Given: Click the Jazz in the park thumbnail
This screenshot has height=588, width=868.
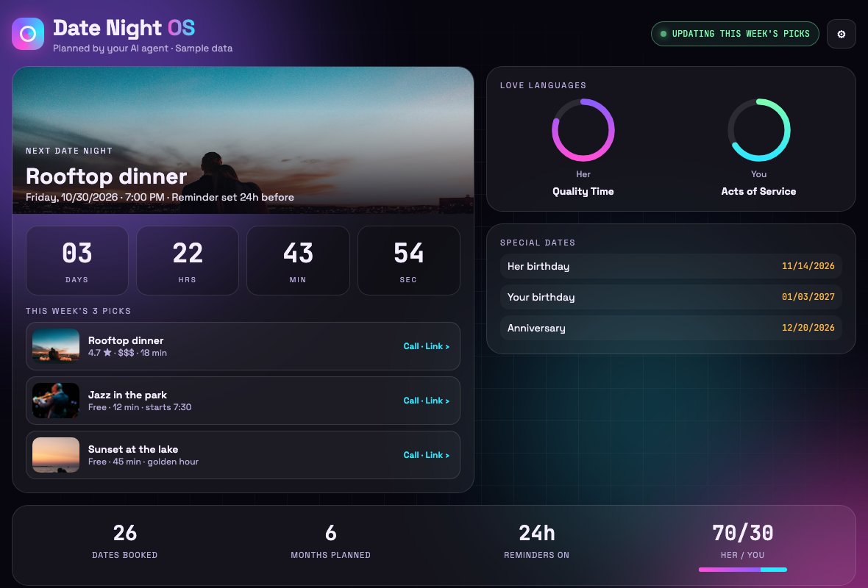Looking at the screenshot, I should click(56, 401).
